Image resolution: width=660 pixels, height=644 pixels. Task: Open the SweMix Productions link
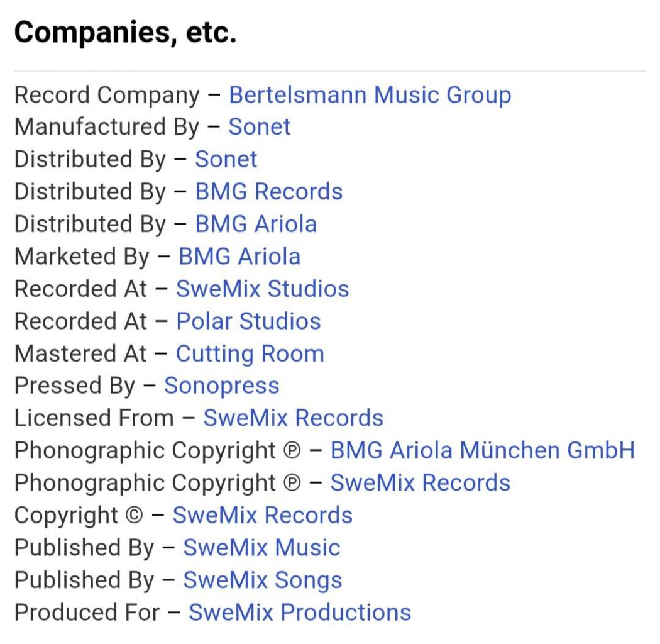(x=299, y=612)
